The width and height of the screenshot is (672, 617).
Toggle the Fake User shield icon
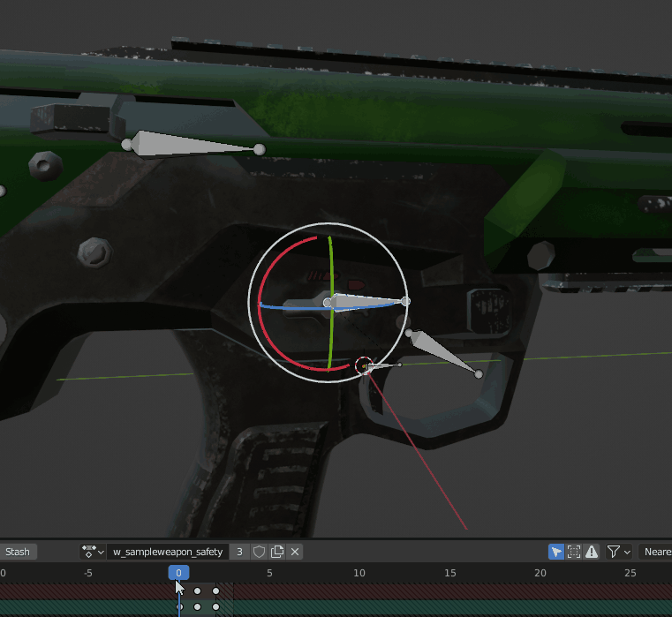pyautogui.click(x=259, y=552)
